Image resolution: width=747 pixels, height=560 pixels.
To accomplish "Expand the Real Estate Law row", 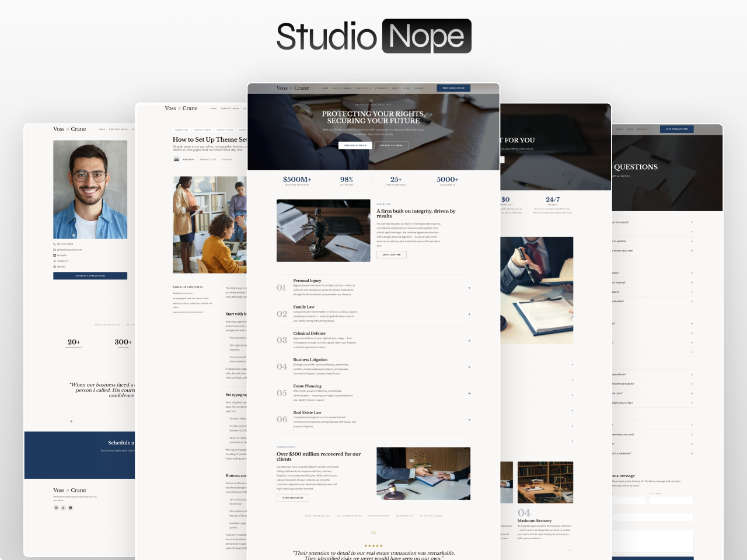I will [469, 419].
